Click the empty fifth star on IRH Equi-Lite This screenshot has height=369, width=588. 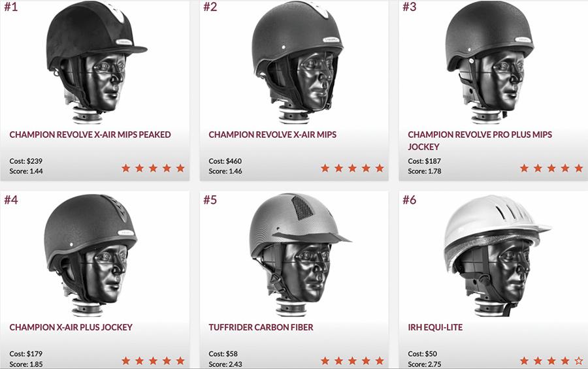pos(579,361)
